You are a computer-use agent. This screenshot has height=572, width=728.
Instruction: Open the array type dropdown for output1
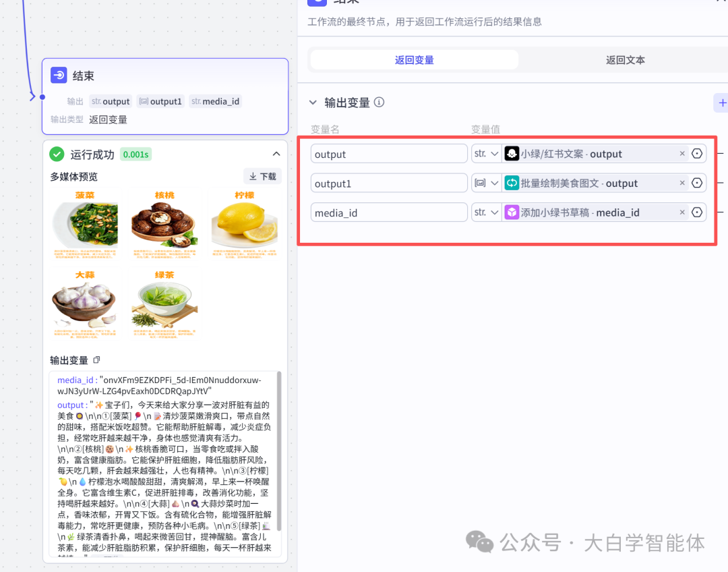486,183
